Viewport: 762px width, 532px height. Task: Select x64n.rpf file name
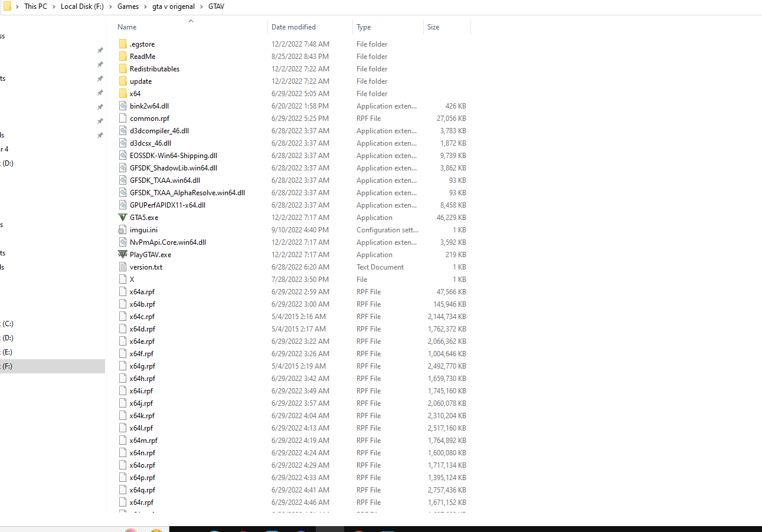click(142, 452)
